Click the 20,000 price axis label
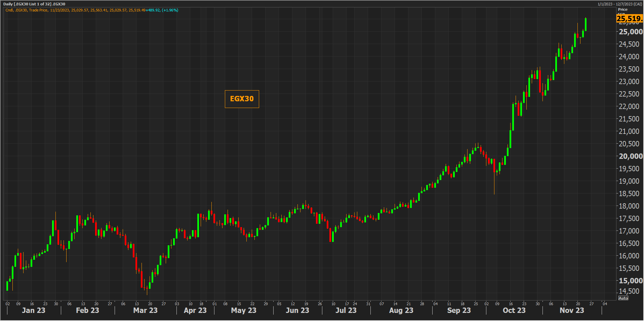Image resolution: width=644 pixels, height=321 pixels. point(631,156)
